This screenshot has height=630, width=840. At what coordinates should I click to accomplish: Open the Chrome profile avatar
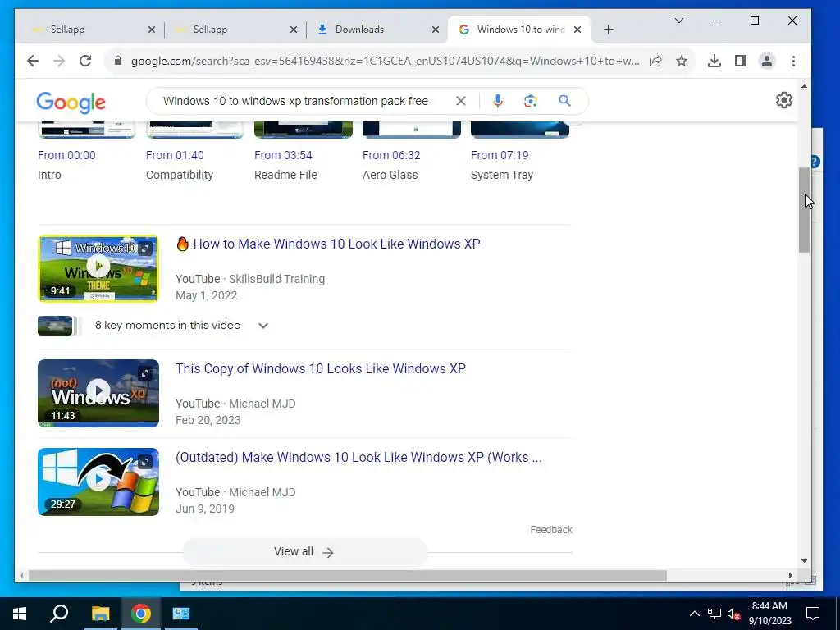[x=767, y=61]
